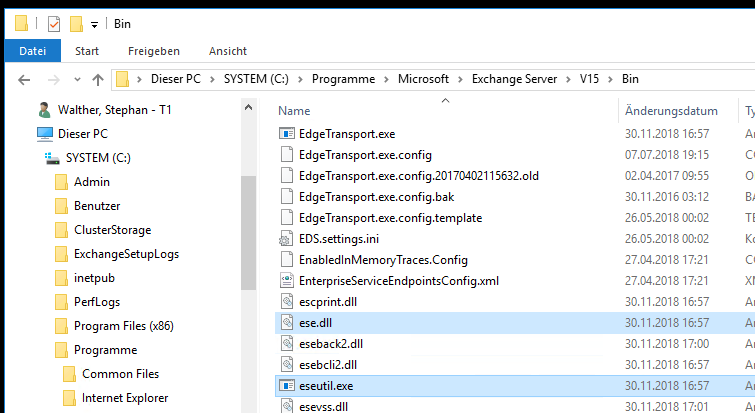Click the eseutil.exe application icon
The height and width of the screenshot is (413, 755).
pyautogui.click(x=287, y=386)
